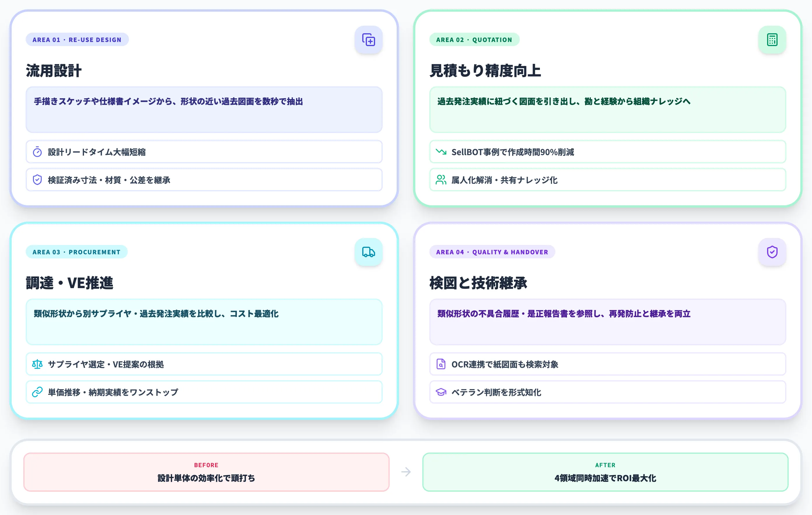Image resolution: width=812 pixels, height=515 pixels.
Task: Select the AREA 01 RE-USE DESIGN badge
Action: (77, 39)
